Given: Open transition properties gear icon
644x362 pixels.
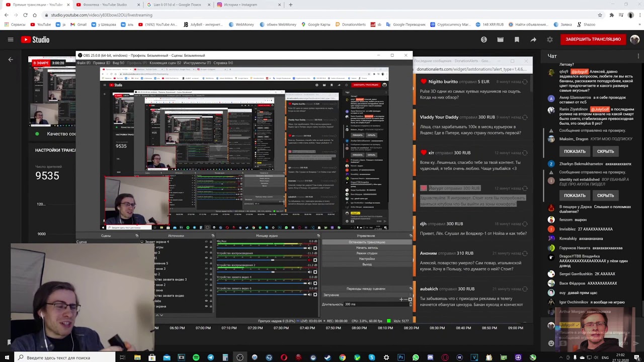Looking at the screenshot, I should click(x=410, y=300).
